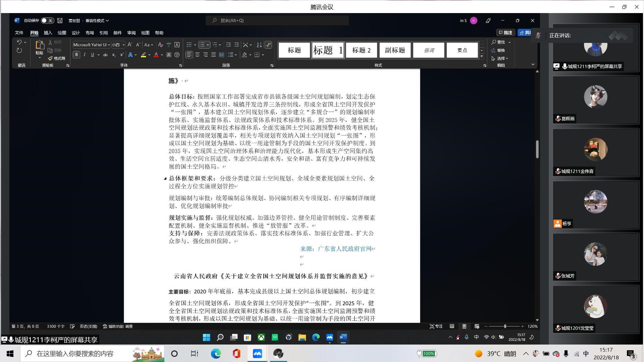Open the font name dropdown
The width and height of the screenshot is (644, 362).
(x=109, y=45)
